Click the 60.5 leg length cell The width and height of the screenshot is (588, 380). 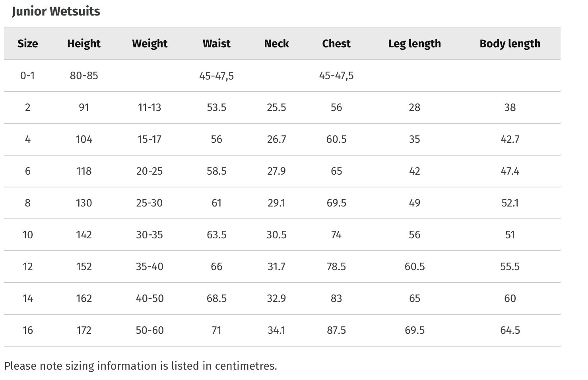415,267
